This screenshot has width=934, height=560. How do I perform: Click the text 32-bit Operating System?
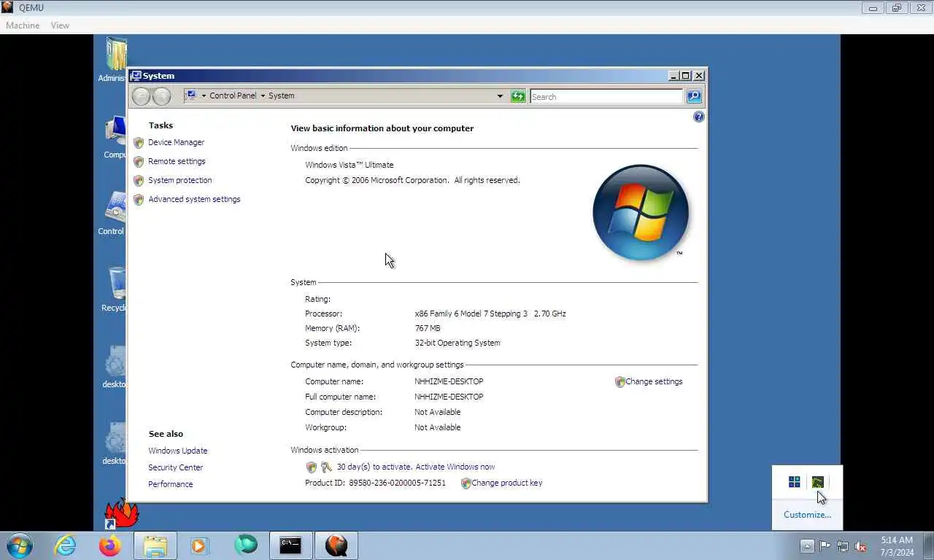[x=457, y=343]
